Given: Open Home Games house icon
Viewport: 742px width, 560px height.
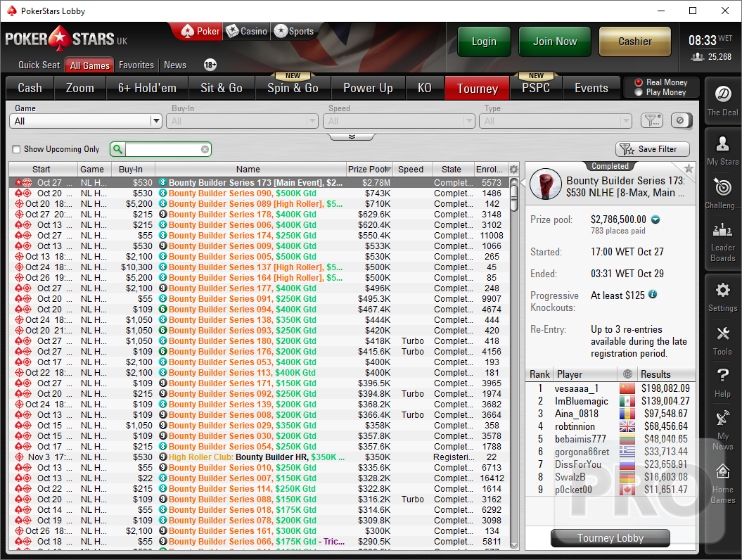Looking at the screenshot, I should [x=722, y=471].
